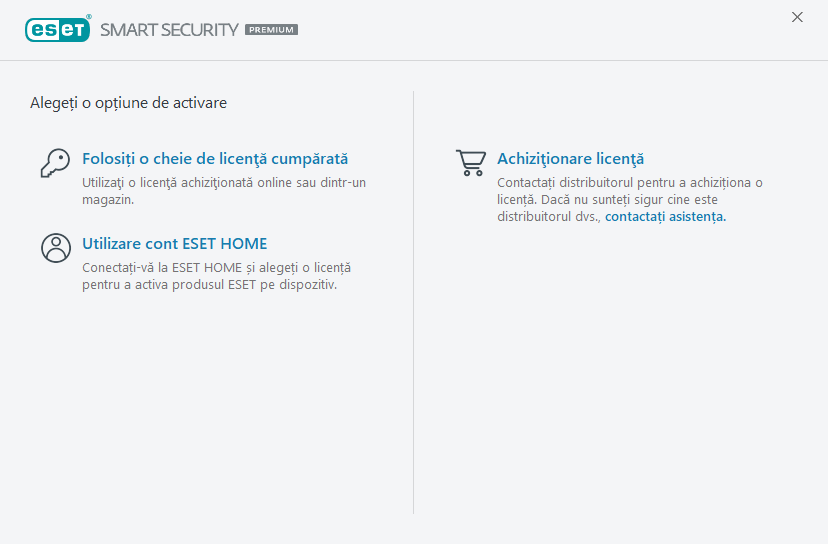Viewport: 828px width, 544px height.
Task: Open "Folosiți o cheie de licență cumpărată"
Action: pyautogui.click(x=215, y=159)
